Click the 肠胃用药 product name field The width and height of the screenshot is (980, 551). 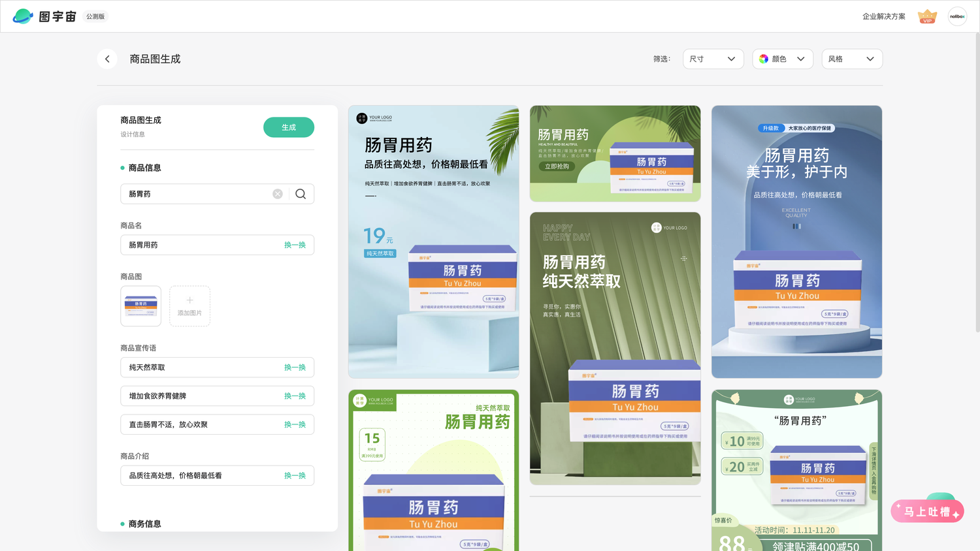(x=217, y=245)
